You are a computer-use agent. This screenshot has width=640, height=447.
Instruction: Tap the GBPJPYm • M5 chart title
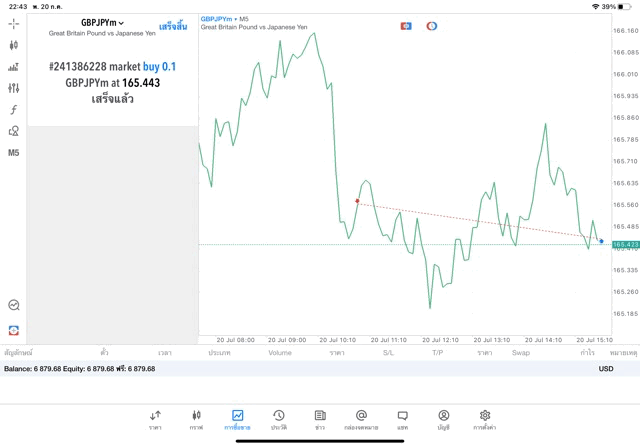point(224,19)
